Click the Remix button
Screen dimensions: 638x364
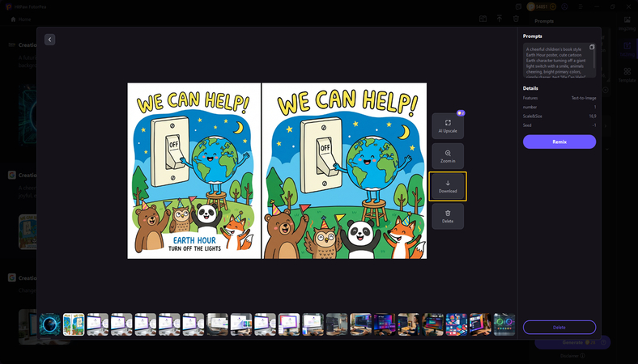click(x=559, y=142)
